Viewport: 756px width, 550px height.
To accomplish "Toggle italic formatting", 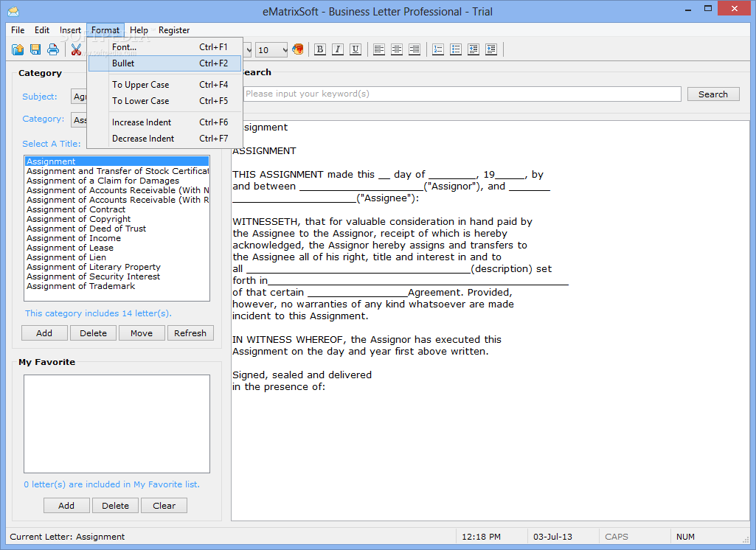I will (338, 49).
